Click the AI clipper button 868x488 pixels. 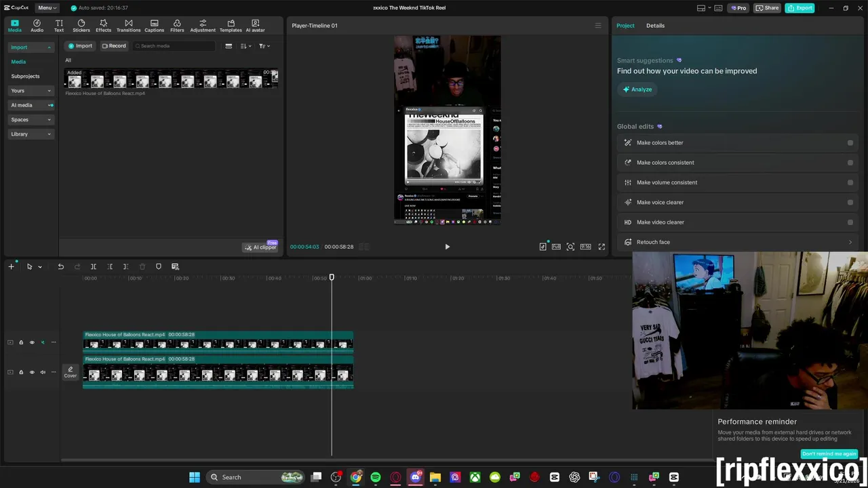pos(261,247)
